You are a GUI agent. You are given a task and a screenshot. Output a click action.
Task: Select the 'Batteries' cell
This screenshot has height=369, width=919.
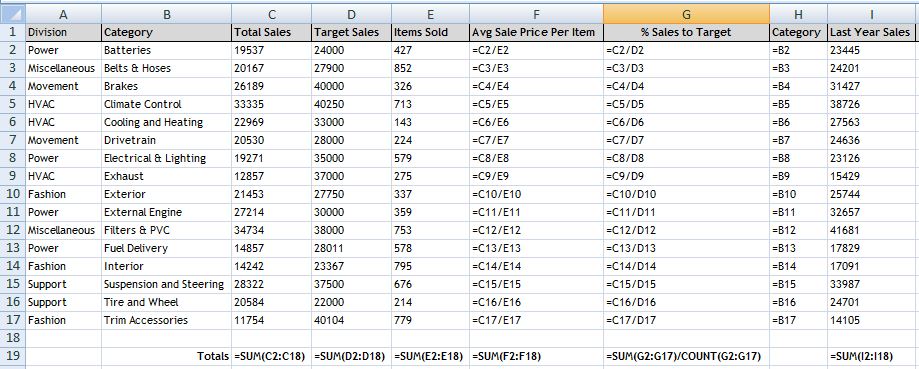(166, 50)
